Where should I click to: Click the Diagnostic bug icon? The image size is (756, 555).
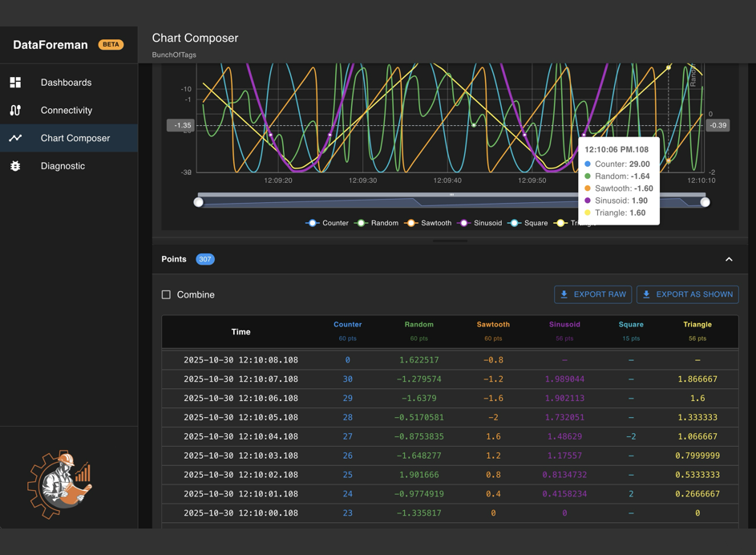coord(15,166)
